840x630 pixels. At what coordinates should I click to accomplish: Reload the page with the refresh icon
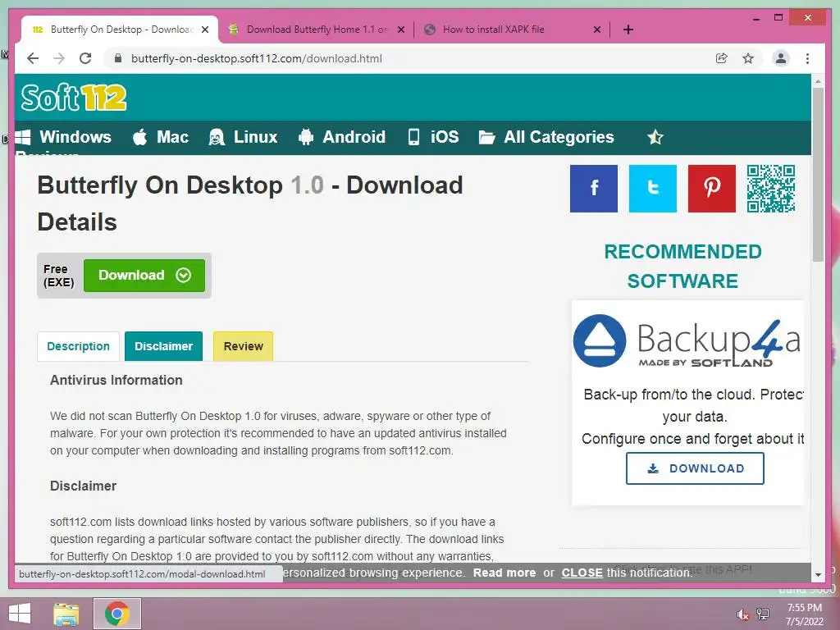click(x=85, y=58)
